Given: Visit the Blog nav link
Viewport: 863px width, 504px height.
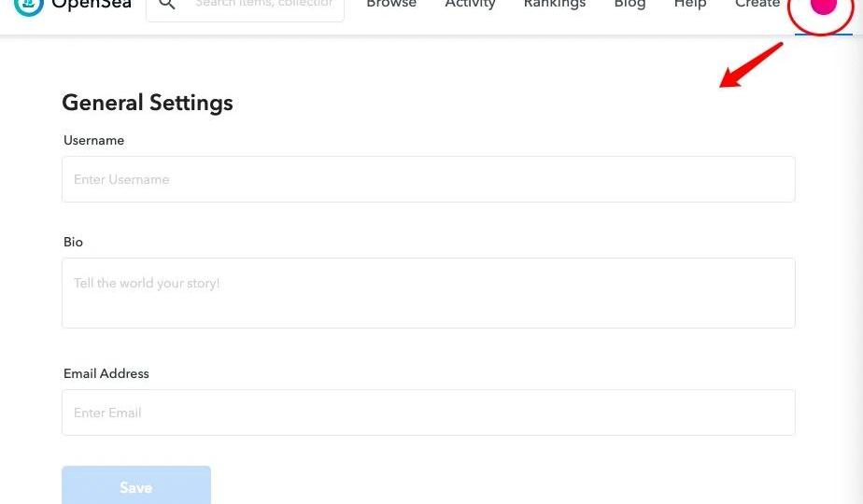Looking at the screenshot, I should pyautogui.click(x=630, y=5).
